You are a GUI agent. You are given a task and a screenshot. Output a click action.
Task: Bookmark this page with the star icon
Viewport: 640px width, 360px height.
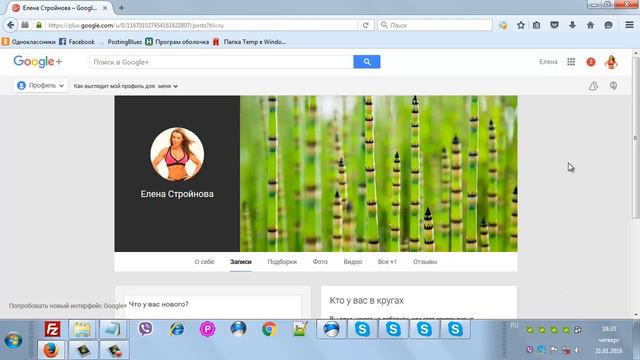tap(521, 25)
